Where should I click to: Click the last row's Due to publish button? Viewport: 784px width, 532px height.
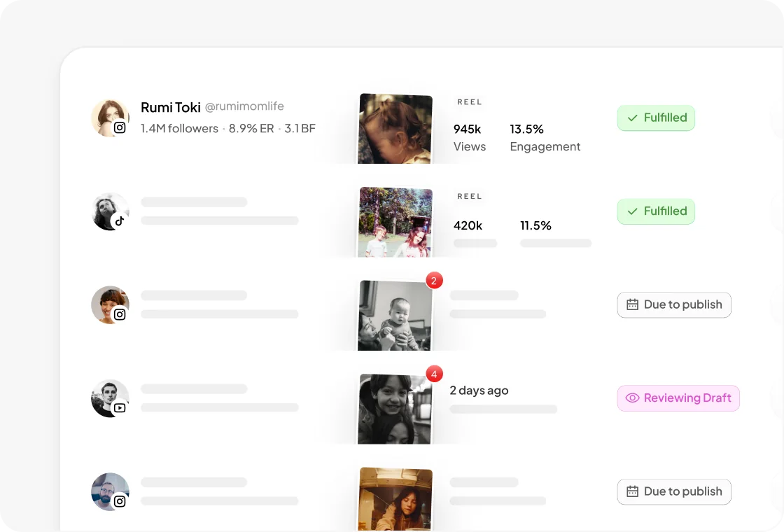pos(674,491)
